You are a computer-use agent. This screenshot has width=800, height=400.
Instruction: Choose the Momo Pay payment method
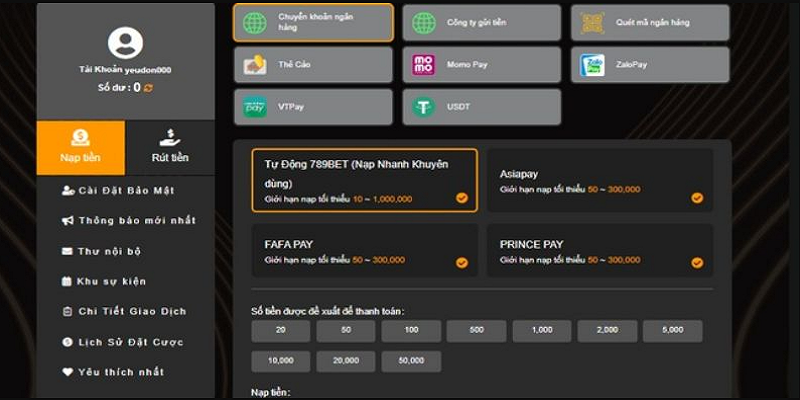pos(482,65)
